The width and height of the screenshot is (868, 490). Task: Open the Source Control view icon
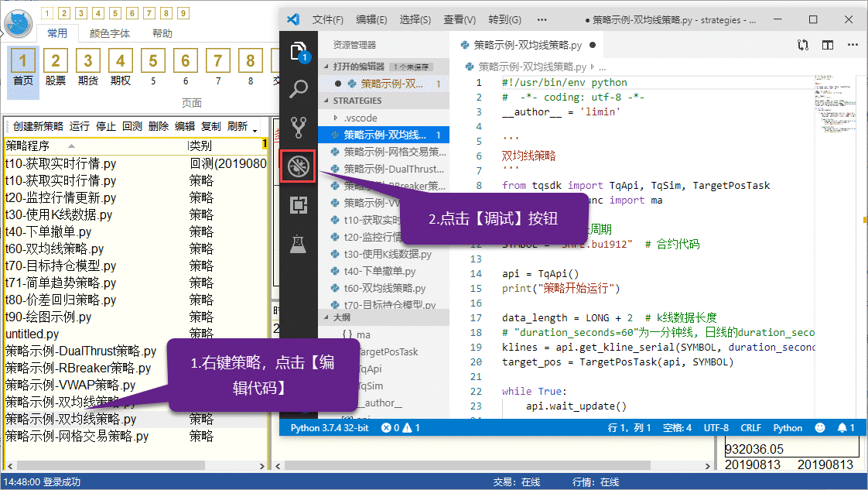tap(299, 128)
